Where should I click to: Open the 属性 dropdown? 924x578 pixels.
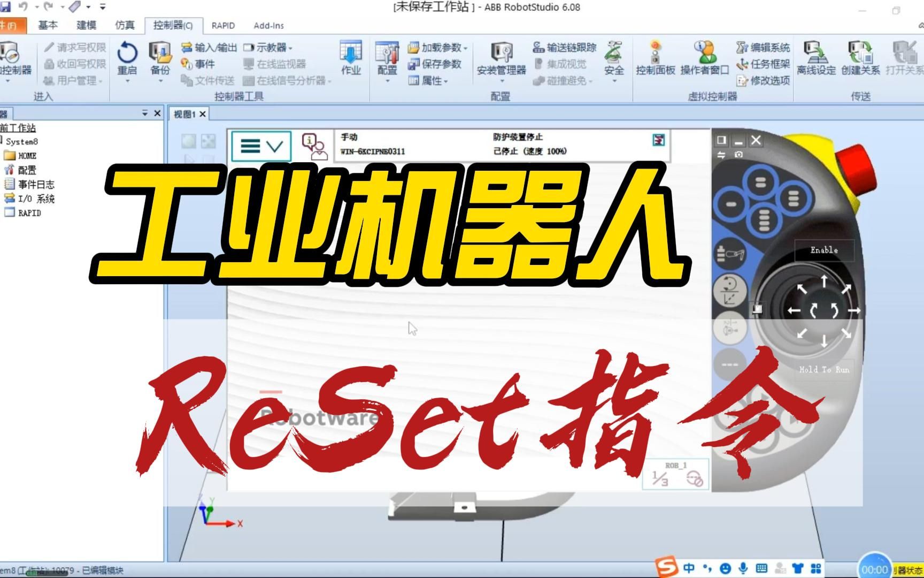pos(428,81)
